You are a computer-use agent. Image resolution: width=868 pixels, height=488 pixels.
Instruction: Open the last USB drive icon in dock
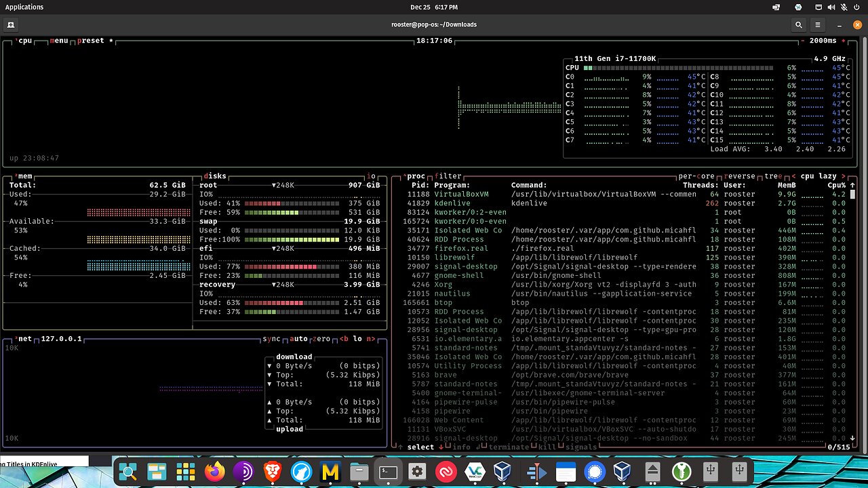[x=739, y=472]
